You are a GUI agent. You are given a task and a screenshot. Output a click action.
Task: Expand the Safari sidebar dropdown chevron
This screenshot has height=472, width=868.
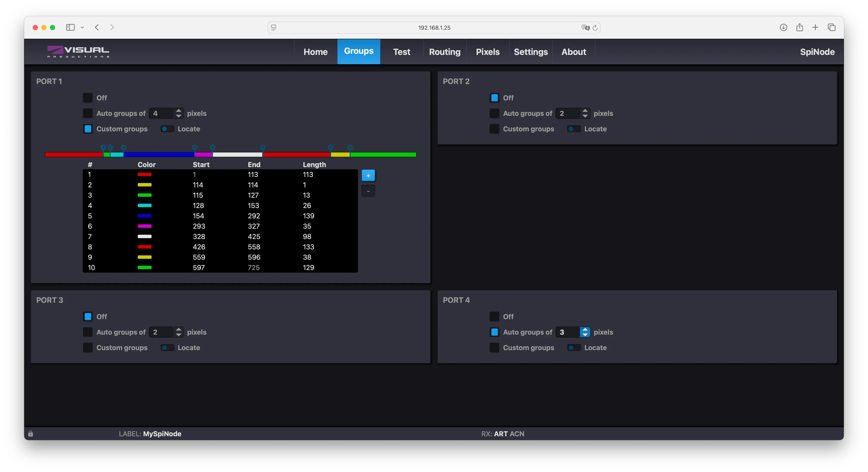tap(82, 27)
